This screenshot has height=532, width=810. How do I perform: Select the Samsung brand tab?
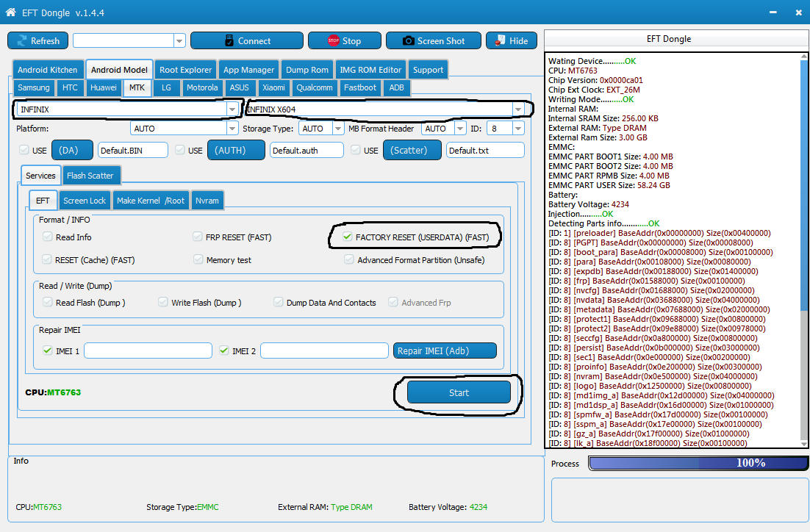(34, 87)
